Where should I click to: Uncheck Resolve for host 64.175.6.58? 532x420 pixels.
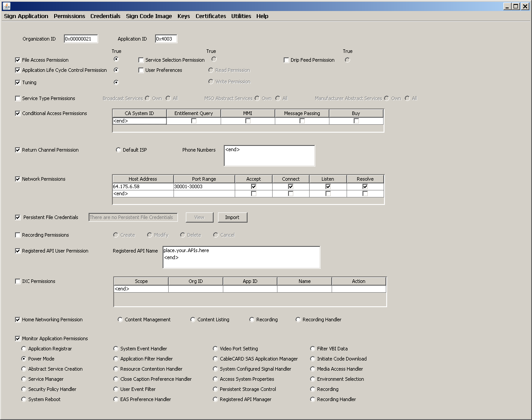pos(365,186)
